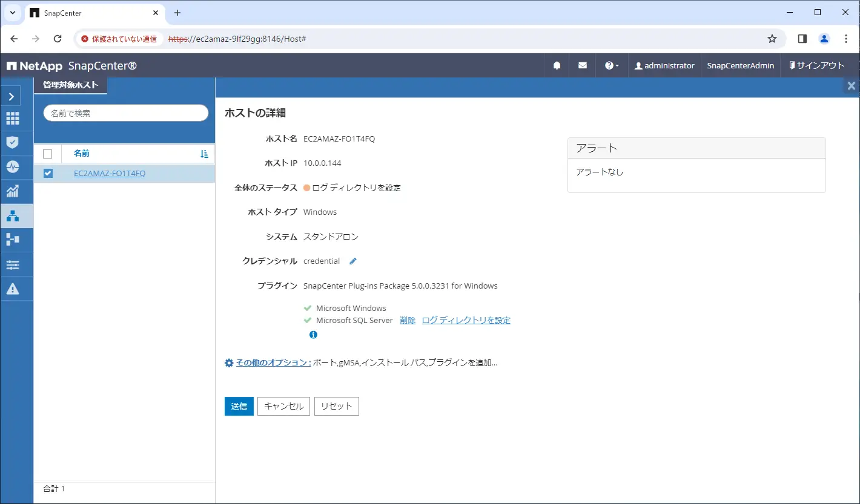This screenshot has width=860, height=504.
Task: Open the EC2AMAZ-FO1T4FQ host link
Action: pos(110,174)
